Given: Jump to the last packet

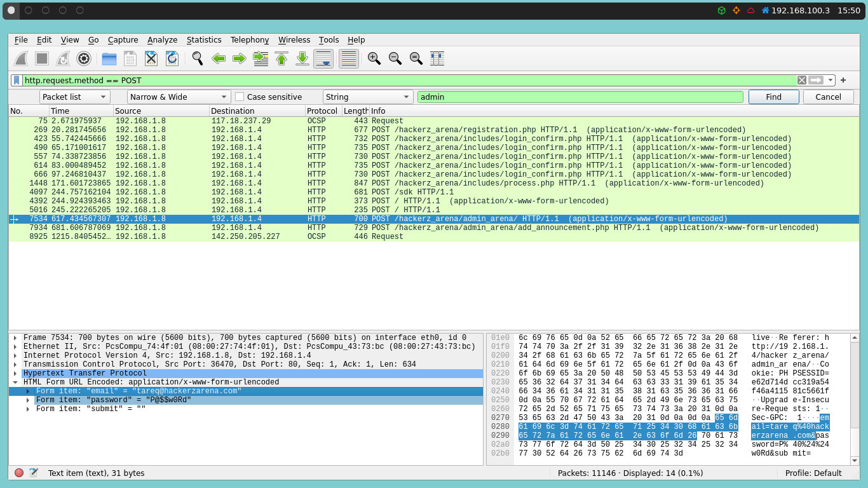Looking at the screenshot, I should 302,58.
